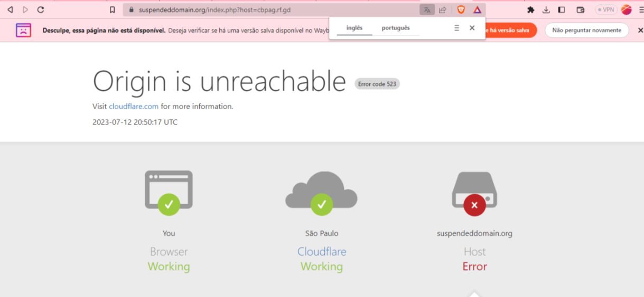Click the Desculpe, essa página não está disponível text
Screen dimensions: 644x297
coord(104,31)
